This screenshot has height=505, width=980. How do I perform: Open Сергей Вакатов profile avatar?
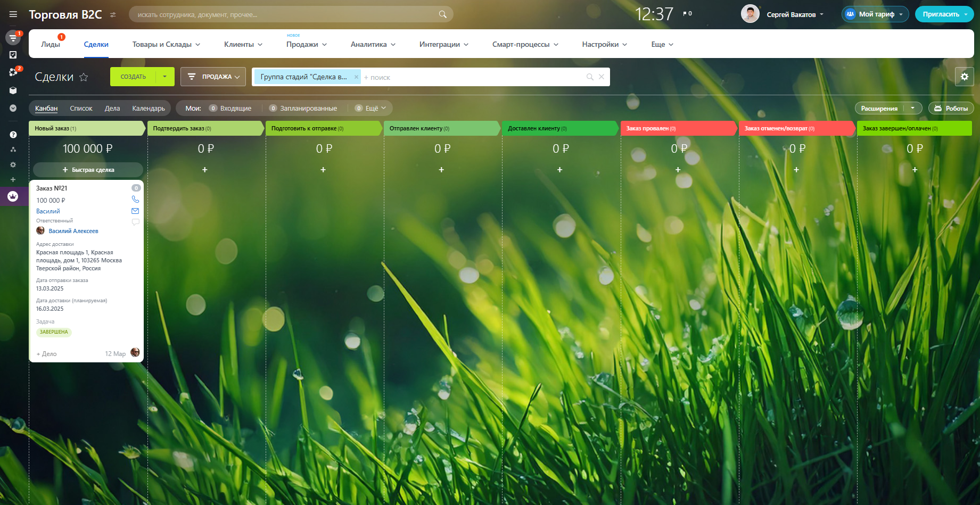click(750, 14)
